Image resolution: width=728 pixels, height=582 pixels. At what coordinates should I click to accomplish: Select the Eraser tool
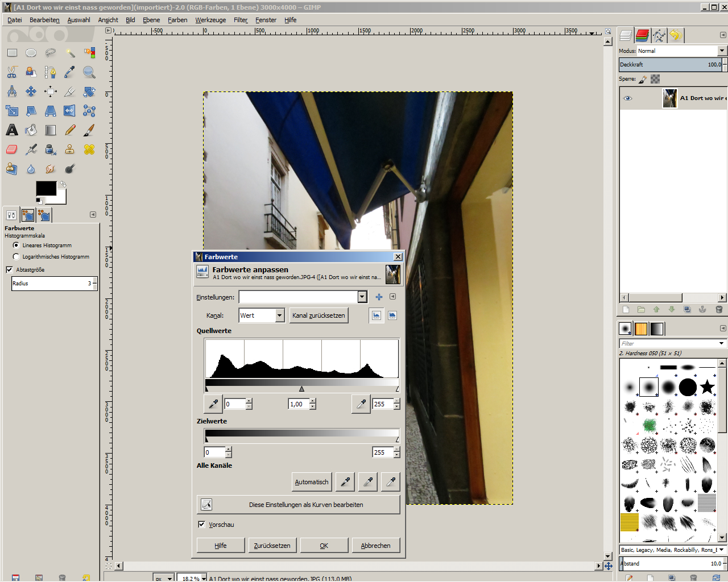[12, 149]
